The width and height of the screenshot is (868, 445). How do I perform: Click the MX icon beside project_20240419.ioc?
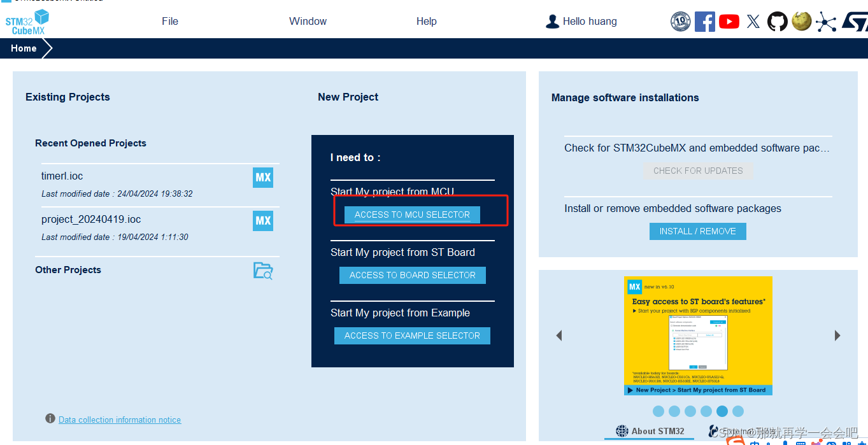(x=263, y=221)
